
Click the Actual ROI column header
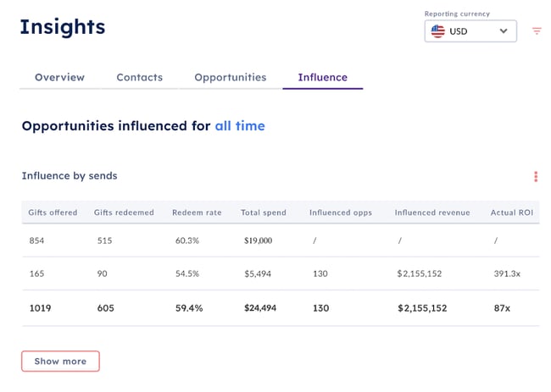pyautogui.click(x=511, y=213)
